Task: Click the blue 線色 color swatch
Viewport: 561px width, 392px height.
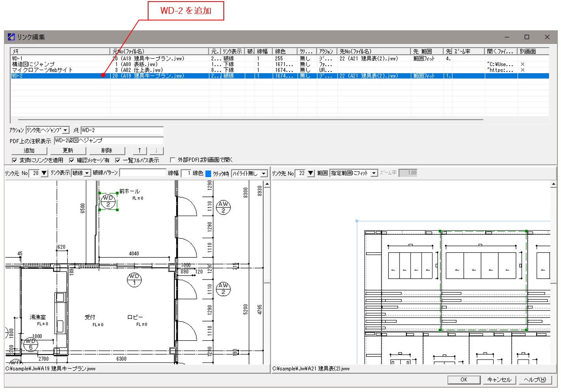Action: [208, 174]
